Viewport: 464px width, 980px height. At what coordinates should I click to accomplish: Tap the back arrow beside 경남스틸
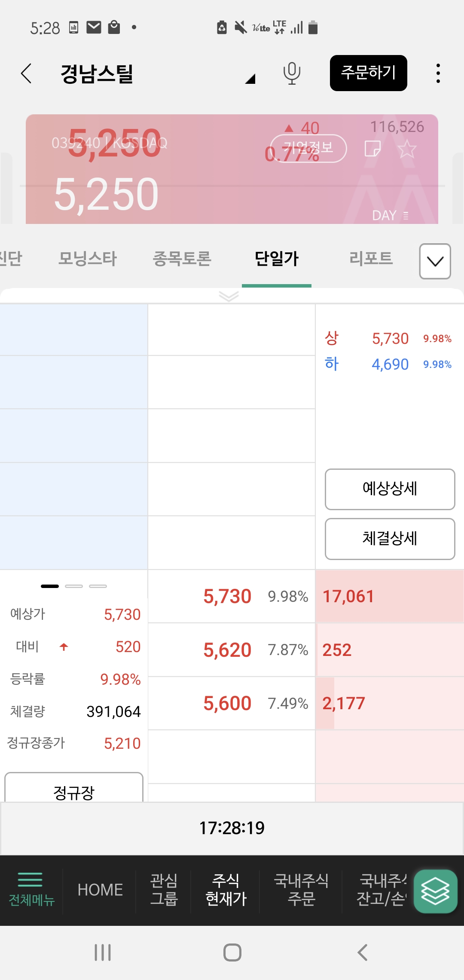(x=27, y=73)
